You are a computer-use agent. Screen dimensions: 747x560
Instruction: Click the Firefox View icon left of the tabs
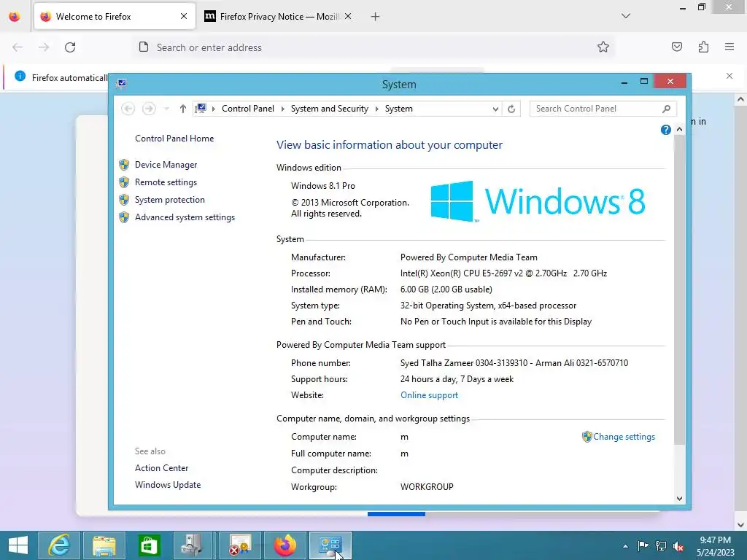[x=15, y=17]
